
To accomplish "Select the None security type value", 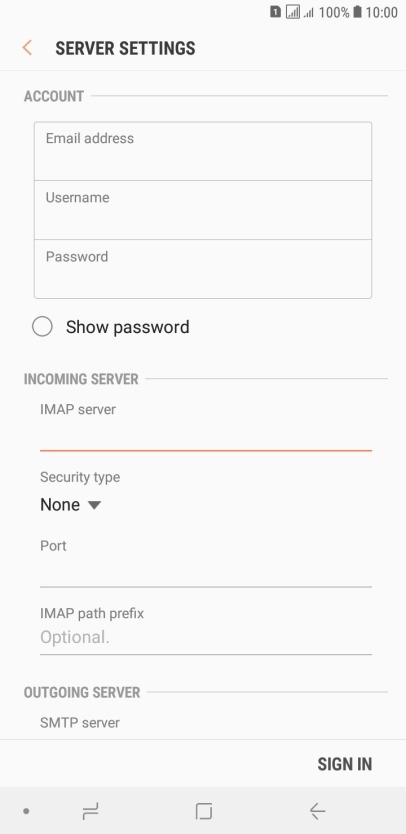I will click(x=60, y=505).
